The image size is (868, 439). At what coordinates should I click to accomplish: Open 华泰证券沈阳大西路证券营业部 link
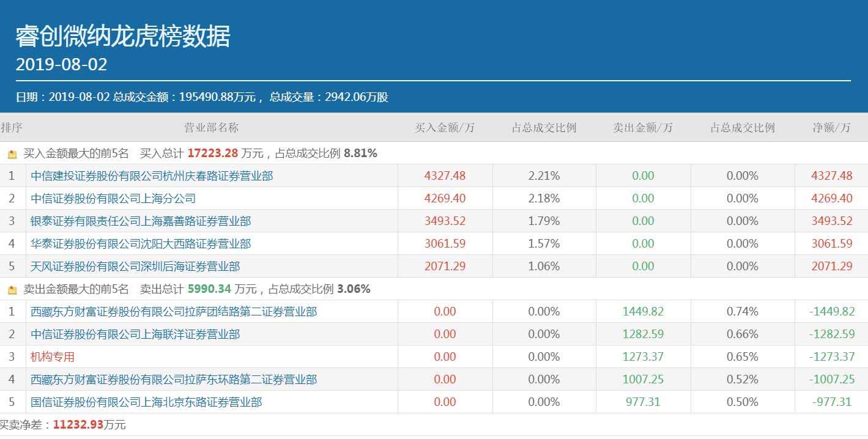[x=141, y=244]
